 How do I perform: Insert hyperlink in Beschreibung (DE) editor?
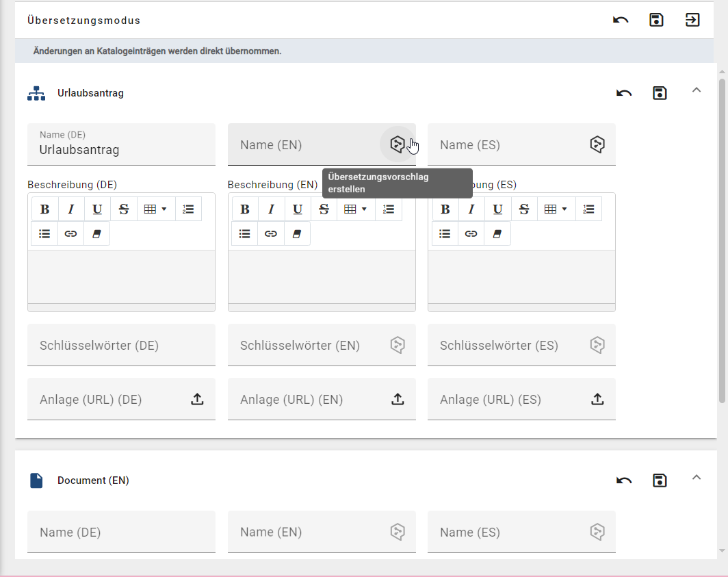pos(70,233)
